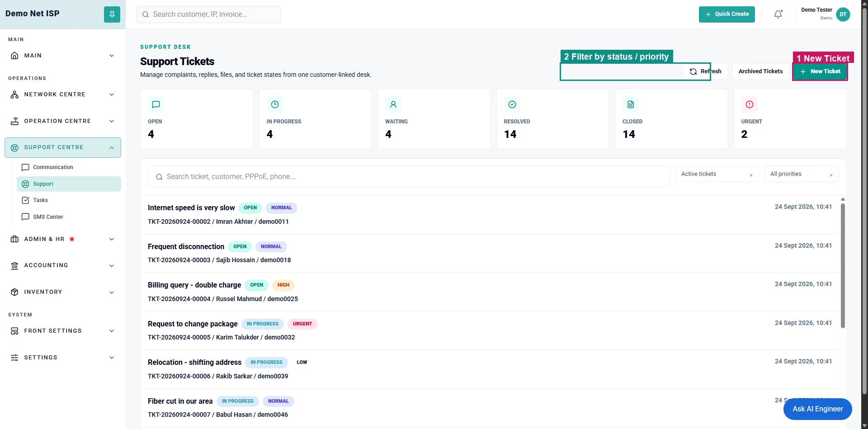The width and height of the screenshot is (868, 429).
Task: Click the global customer search field
Action: coord(209,14)
